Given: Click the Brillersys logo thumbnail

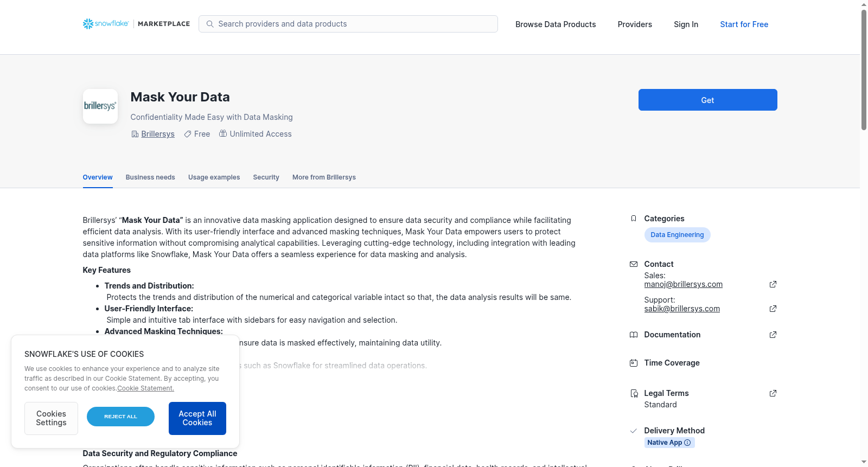Looking at the screenshot, I should point(100,106).
